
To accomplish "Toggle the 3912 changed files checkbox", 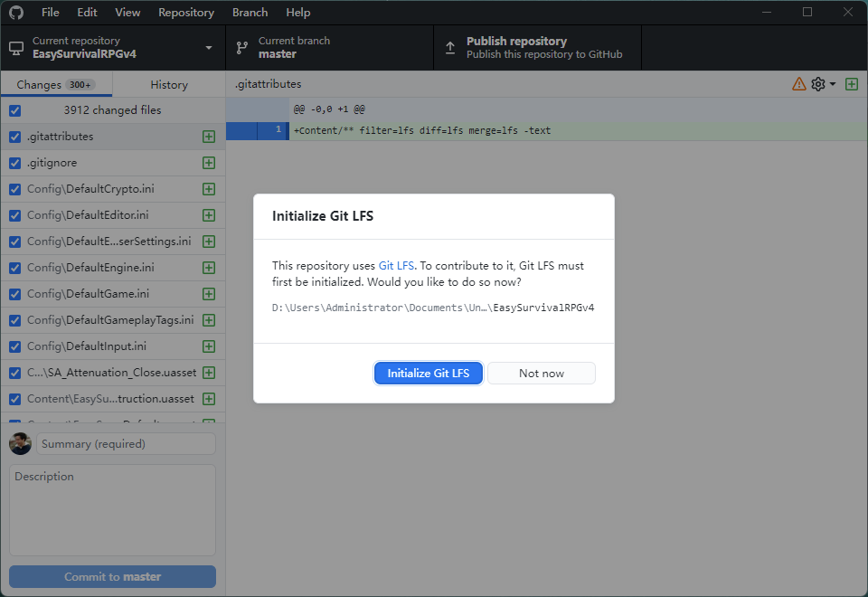I will pyautogui.click(x=15, y=110).
